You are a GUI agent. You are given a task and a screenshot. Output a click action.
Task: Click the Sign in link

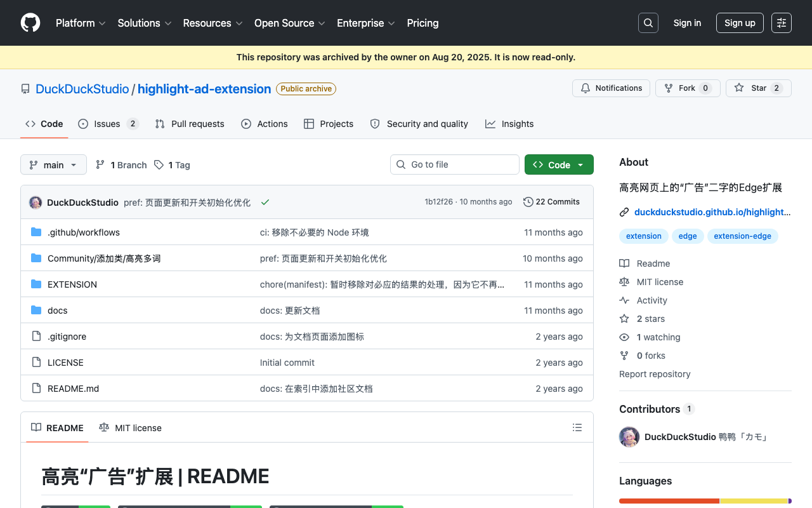(687, 23)
